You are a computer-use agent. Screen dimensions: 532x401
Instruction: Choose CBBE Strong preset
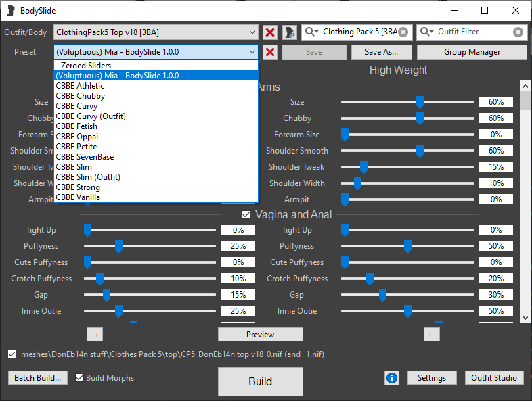[156, 187]
